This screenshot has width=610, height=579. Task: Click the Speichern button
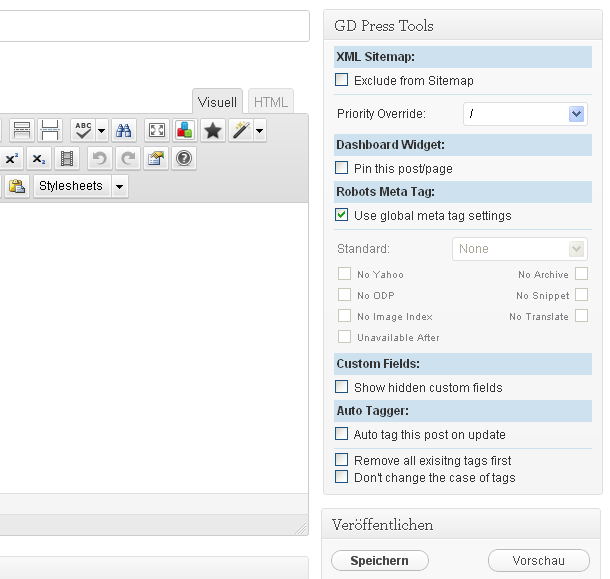click(380, 561)
